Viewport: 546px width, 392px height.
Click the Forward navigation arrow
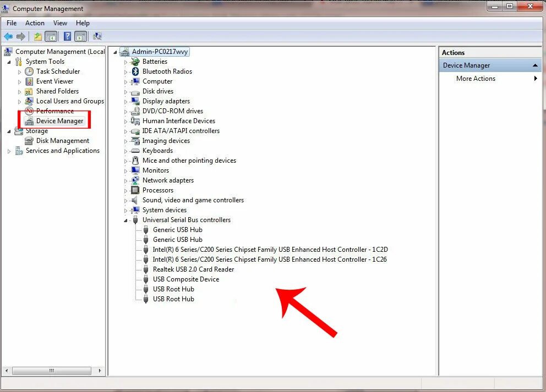(x=21, y=36)
